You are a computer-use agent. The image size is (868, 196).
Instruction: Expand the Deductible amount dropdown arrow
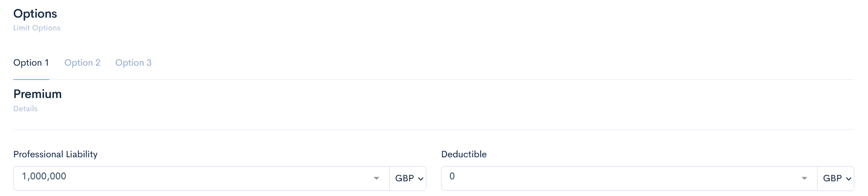point(804,178)
